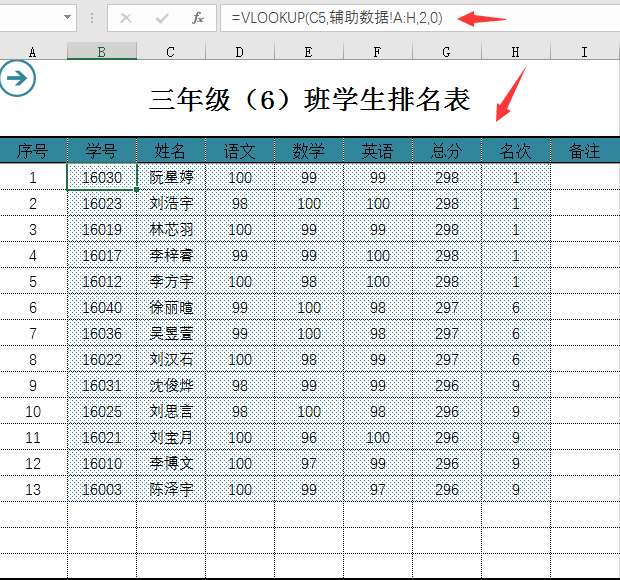Viewport: 620px width, 580px height.
Task: Select the name cell 沈俊烨
Action: pyautogui.click(x=171, y=385)
